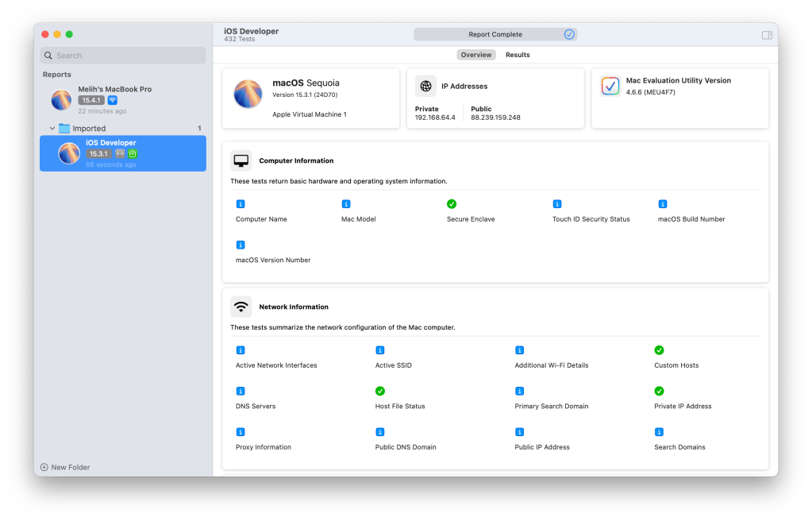Screen dimensions: 812x521
Task: Select the Overview tab
Action: click(x=476, y=55)
